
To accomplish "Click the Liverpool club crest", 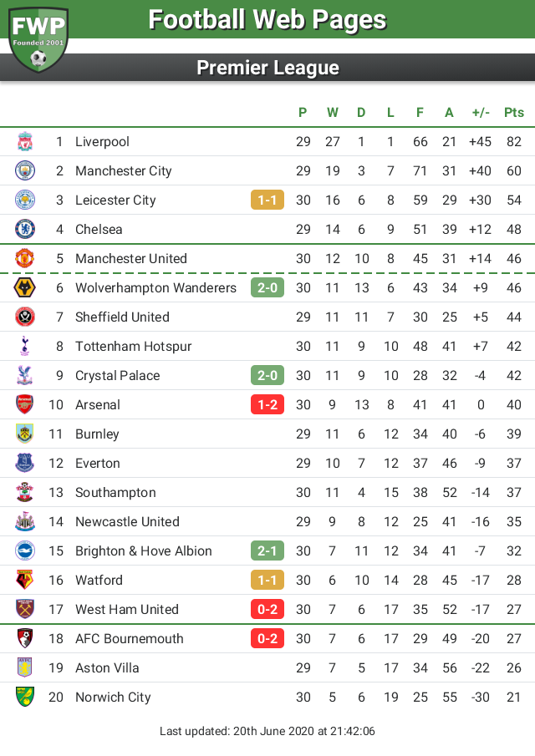I will coord(25,142).
